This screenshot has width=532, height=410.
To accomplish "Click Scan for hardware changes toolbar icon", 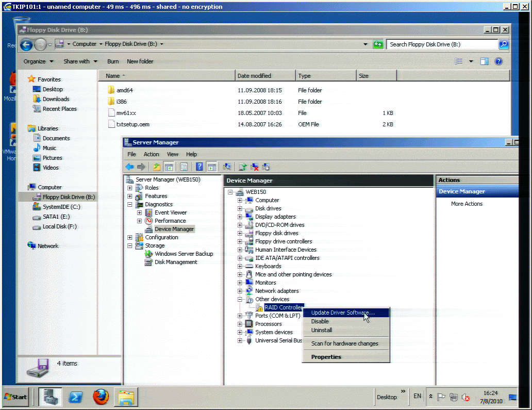I will pos(227,167).
